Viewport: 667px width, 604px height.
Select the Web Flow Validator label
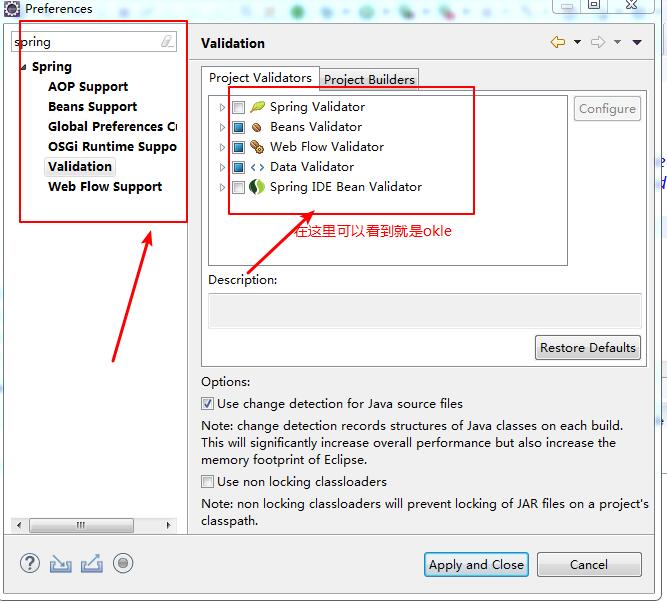(327, 147)
